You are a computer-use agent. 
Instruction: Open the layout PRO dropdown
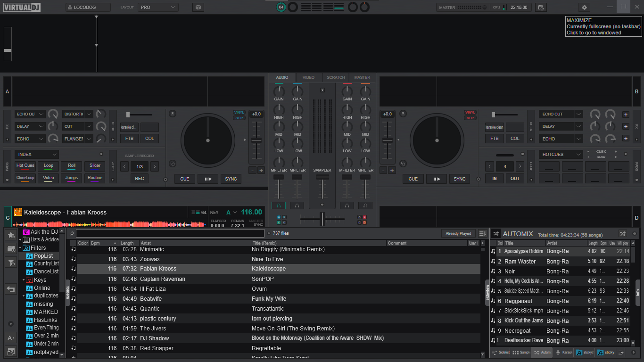[x=158, y=8]
